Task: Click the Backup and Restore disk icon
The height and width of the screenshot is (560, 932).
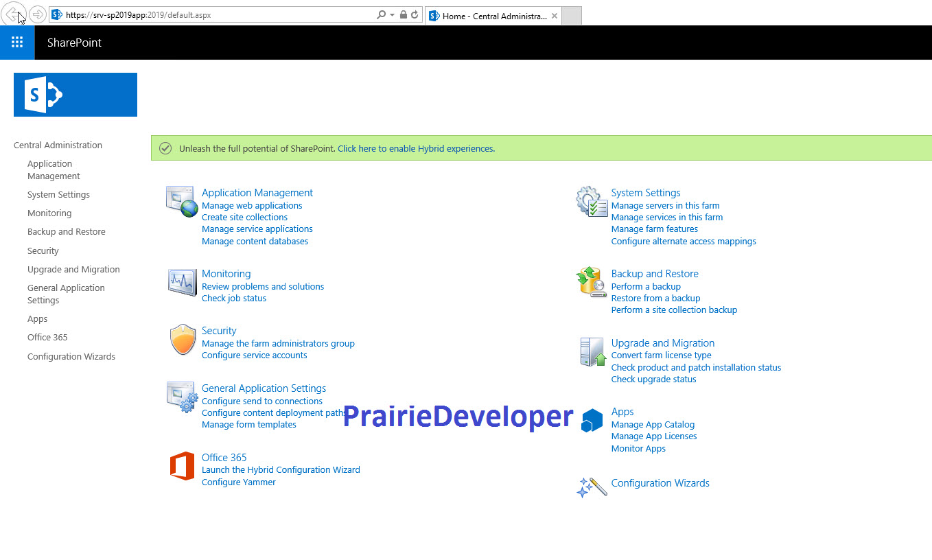Action: [592, 282]
